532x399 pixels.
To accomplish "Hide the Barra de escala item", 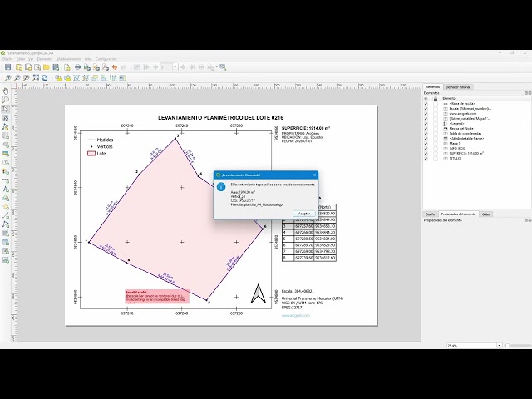I will pyautogui.click(x=426, y=104).
